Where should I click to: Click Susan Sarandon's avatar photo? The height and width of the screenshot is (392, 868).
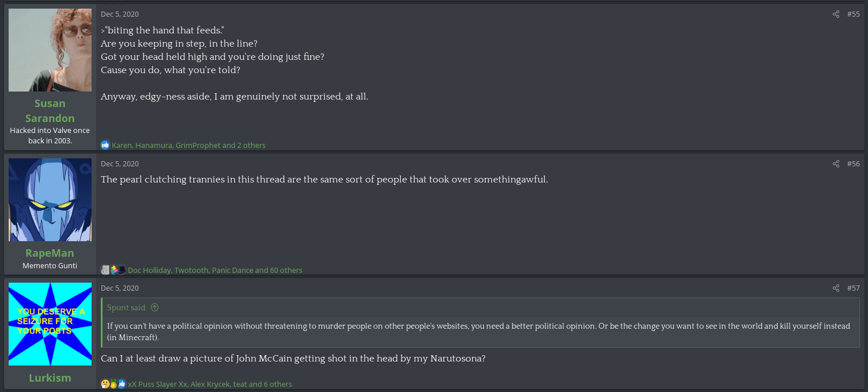tap(50, 50)
